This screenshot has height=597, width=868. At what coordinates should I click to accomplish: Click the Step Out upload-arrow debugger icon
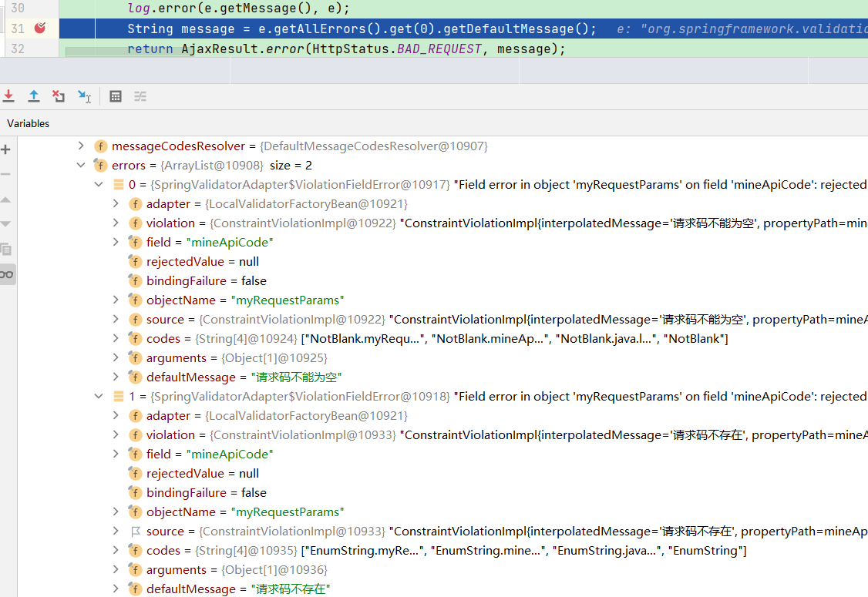(34, 96)
